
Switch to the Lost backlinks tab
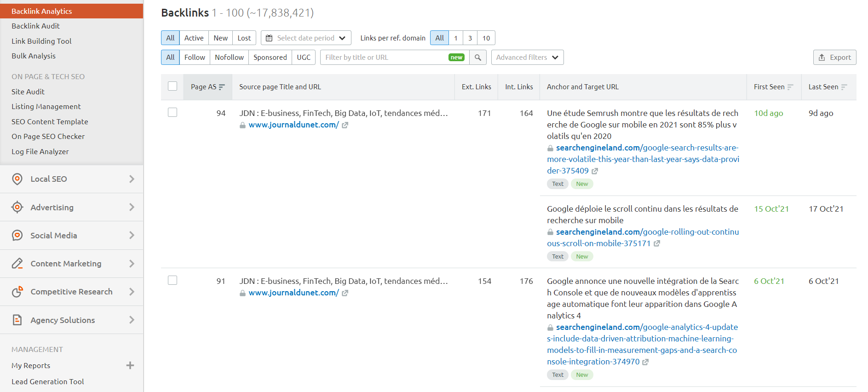tap(244, 38)
